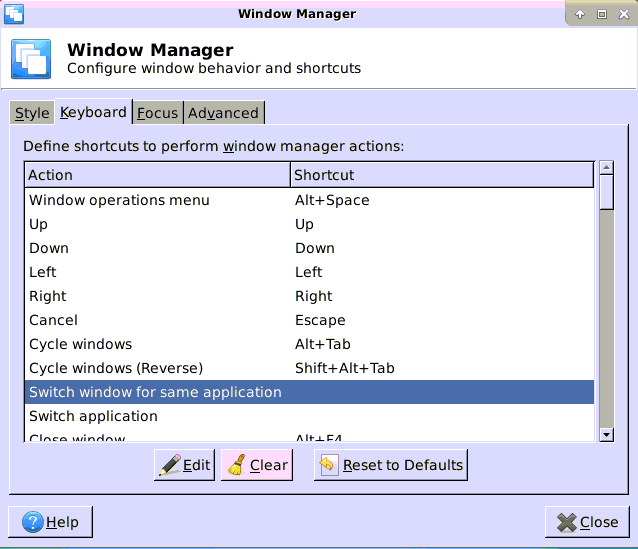638x549 pixels.
Task: Sort by the Action column header
Action: pyautogui.click(x=157, y=175)
